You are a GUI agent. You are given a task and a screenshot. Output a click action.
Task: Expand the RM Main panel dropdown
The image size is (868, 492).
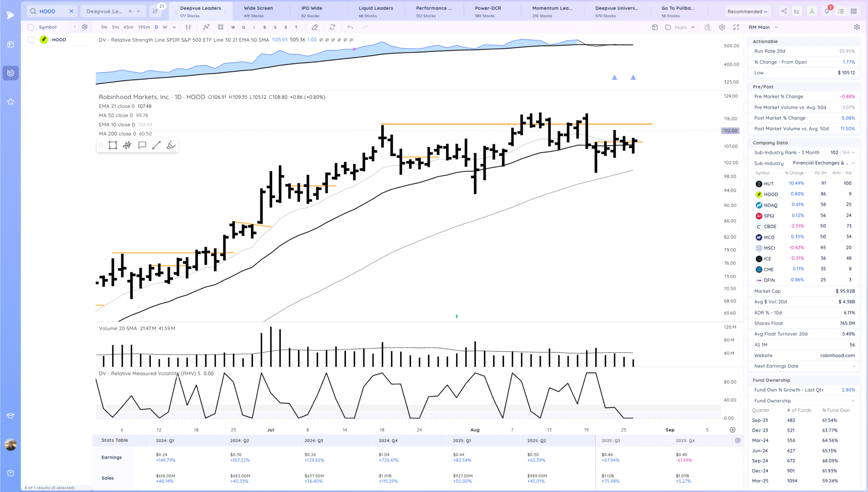776,27
